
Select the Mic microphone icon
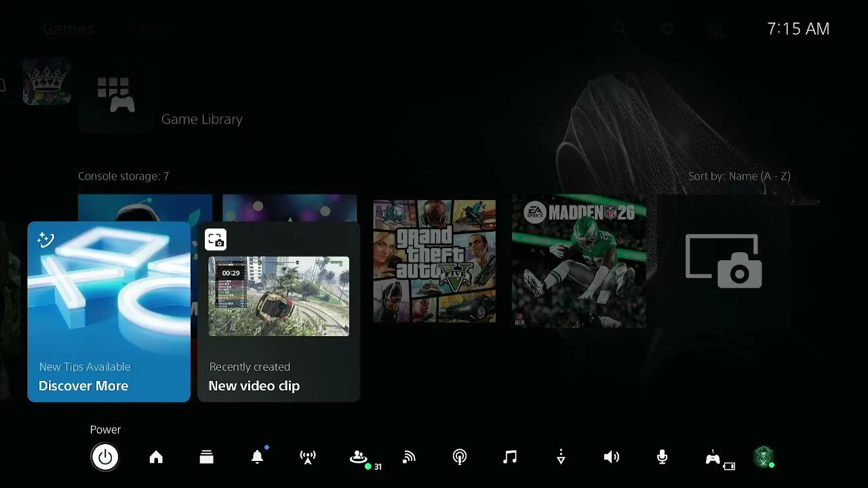663,457
